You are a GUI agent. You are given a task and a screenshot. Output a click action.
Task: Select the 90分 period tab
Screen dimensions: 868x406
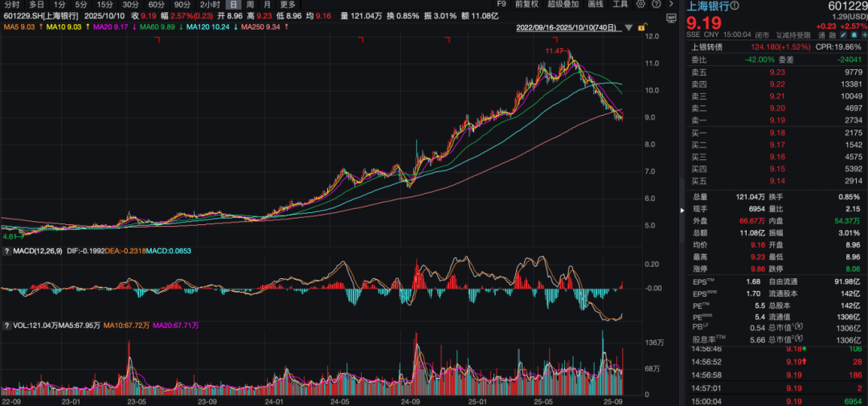point(182,5)
